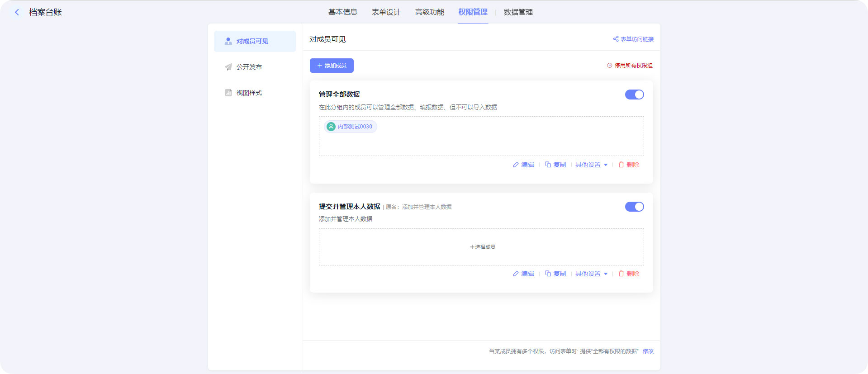Image resolution: width=868 pixels, height=374 pixels.
Task: Select 公开发布 in the left sidebar
Action: (249, 67)
